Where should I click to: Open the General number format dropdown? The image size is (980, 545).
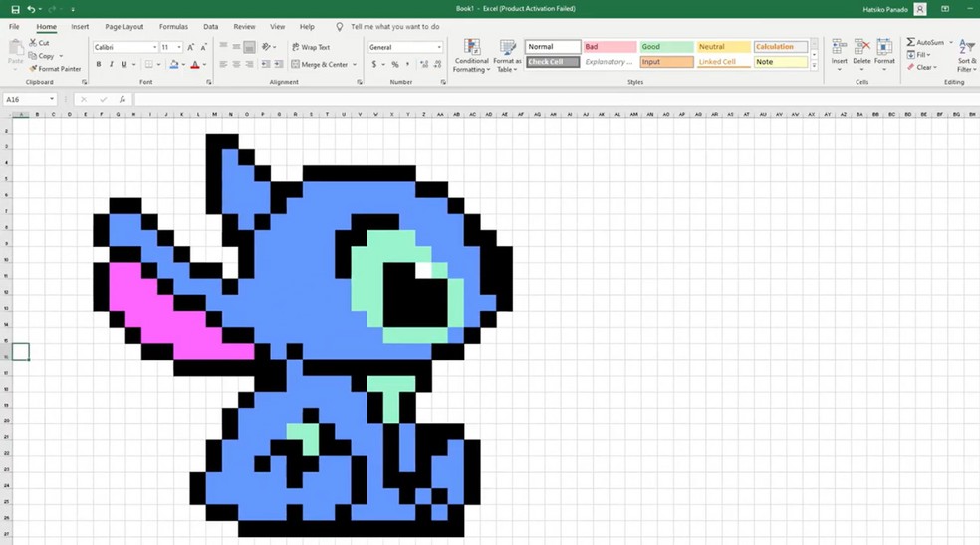[439, 47]
